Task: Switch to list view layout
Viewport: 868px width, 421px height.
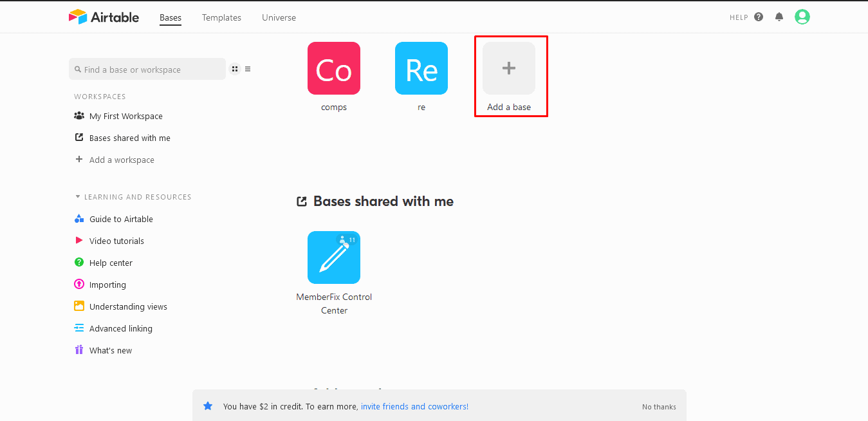Action: pyautogui.click(x=248, y=70)
